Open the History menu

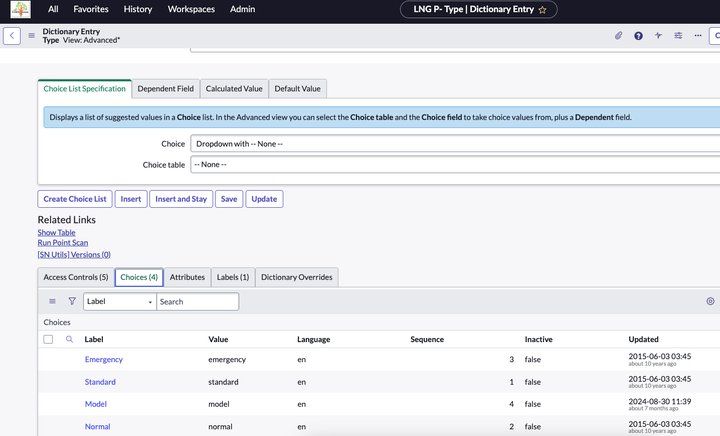[x=138, y=9]
